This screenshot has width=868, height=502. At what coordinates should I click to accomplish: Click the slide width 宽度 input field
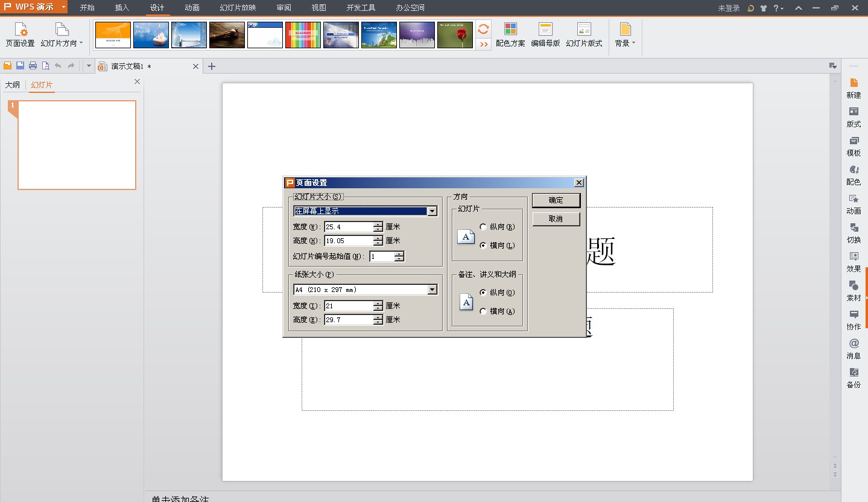coord(349,227)
